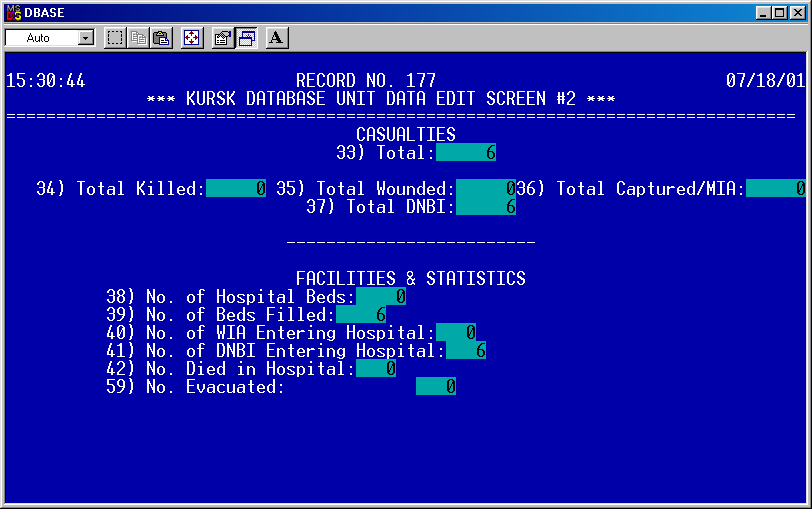Image resolution: width=812 pixels, height=509 pixels.
Task: Open the Font settings 'A' icon
Action: tap(277, 38)
